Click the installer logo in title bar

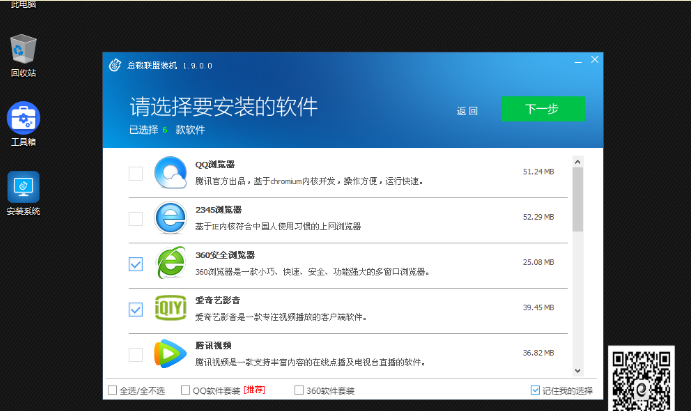115,65
